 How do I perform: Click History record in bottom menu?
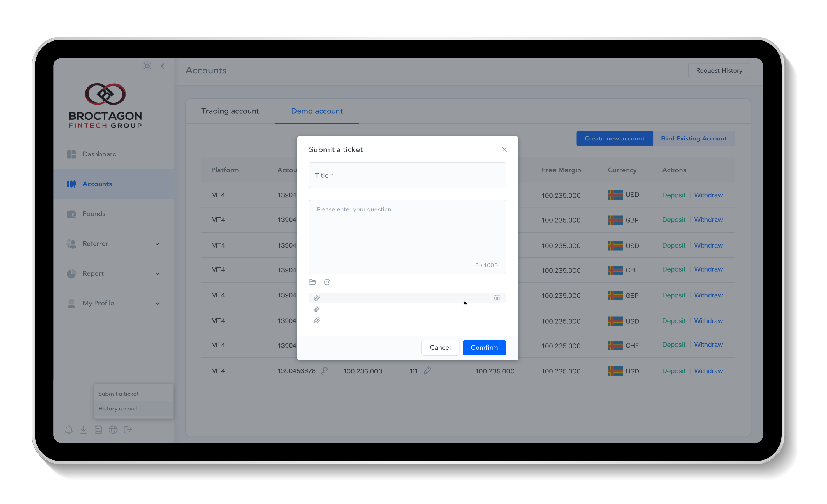118,408
